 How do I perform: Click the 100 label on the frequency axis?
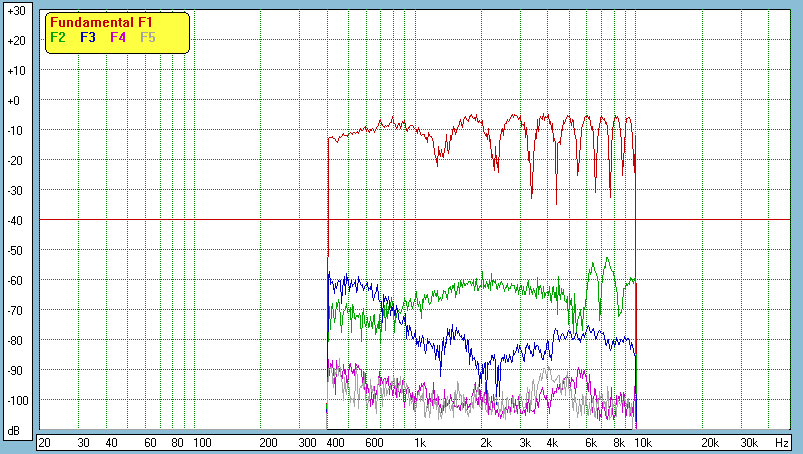point(202,442)
